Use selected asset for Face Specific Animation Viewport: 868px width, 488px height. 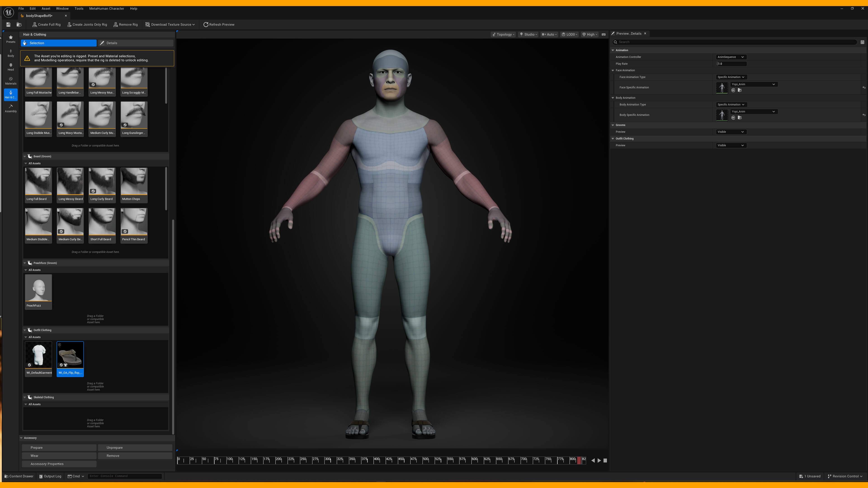tap(733, 90)
